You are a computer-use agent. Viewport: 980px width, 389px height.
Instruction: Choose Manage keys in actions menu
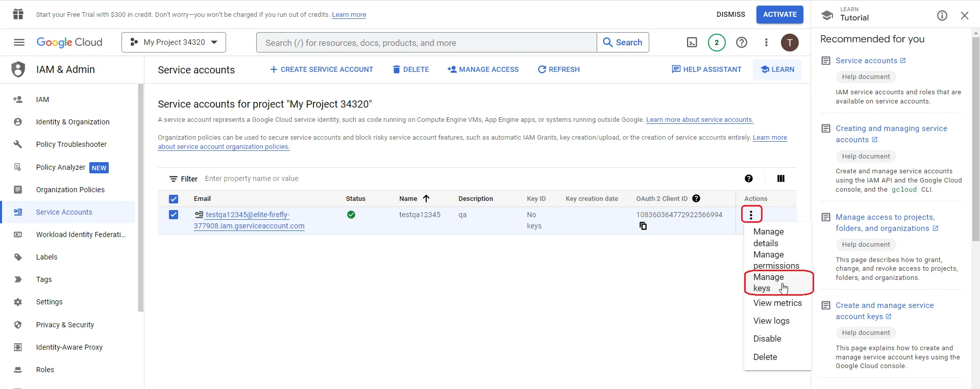point(777,282)
